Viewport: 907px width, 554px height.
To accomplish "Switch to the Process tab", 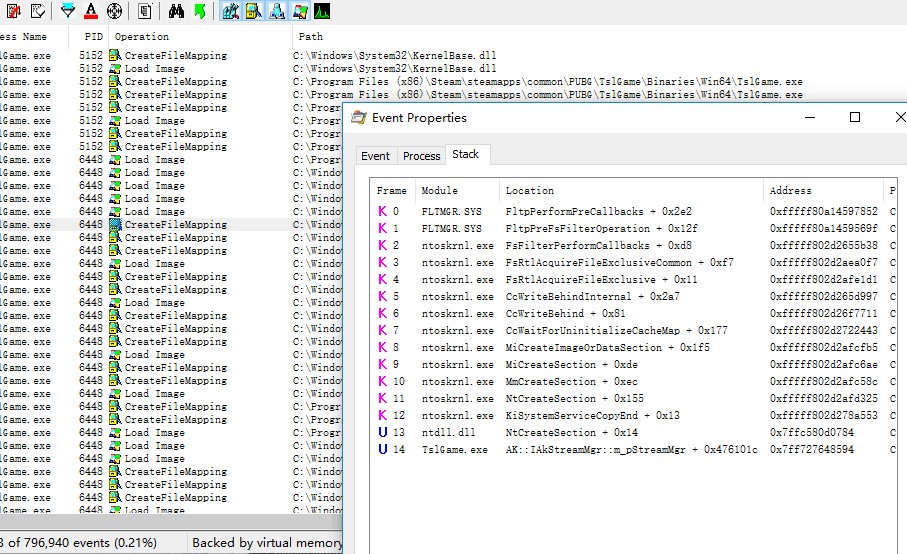I will [422, 156].
